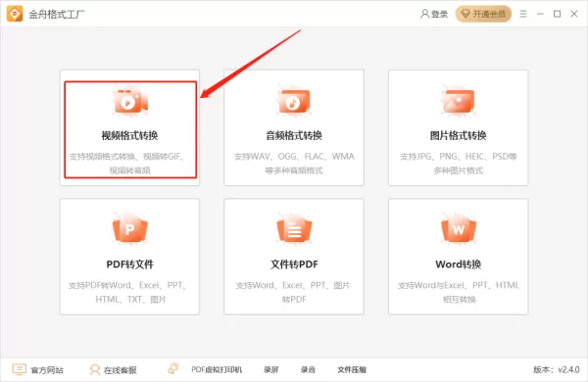Screen dimensions: 588x382
Task: Click the version label v2.4.0
Action: (x=557, y=369)
